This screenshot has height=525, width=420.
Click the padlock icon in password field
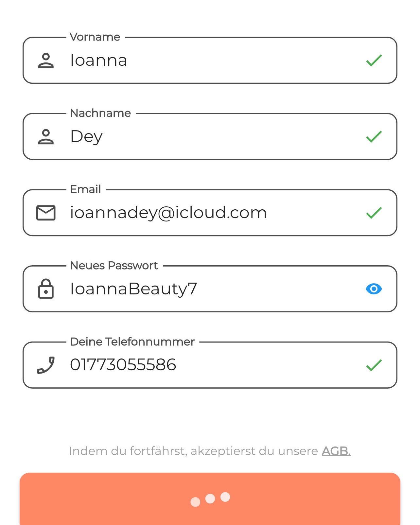(x=46, y=289)
